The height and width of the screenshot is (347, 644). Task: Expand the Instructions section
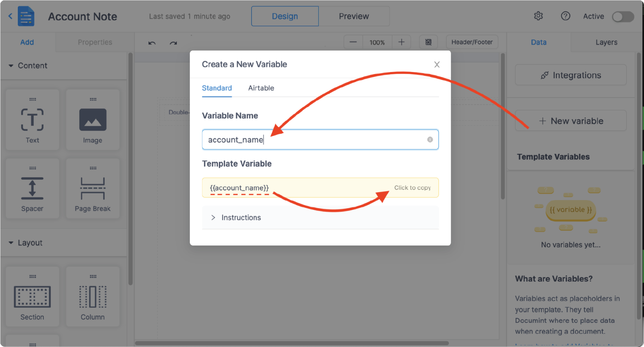click(241, 217)
